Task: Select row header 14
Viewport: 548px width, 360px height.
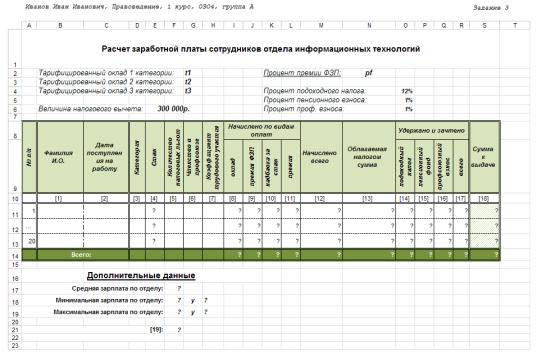Action: (x=15, y=255)
